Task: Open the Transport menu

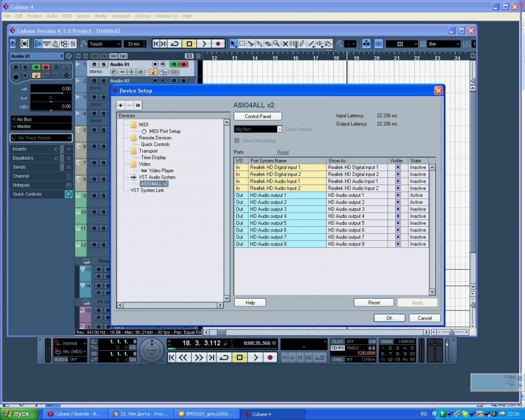Action: coord(121,16)
